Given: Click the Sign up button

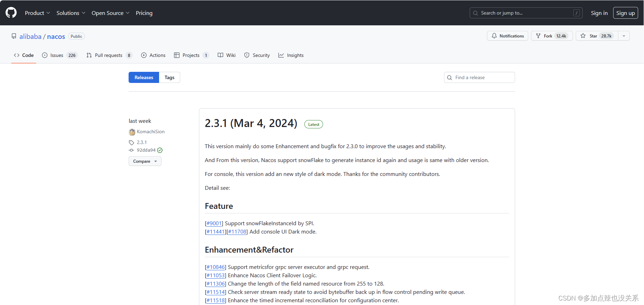Looking at the screenshot, I should (626, 13).
